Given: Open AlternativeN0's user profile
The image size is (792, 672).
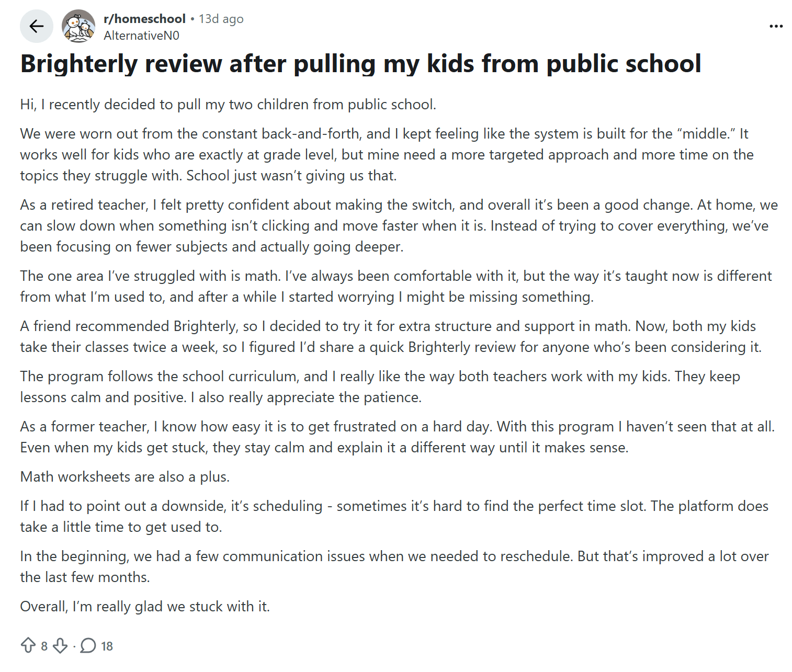Looking at the screenshot, I should [142, 35].
